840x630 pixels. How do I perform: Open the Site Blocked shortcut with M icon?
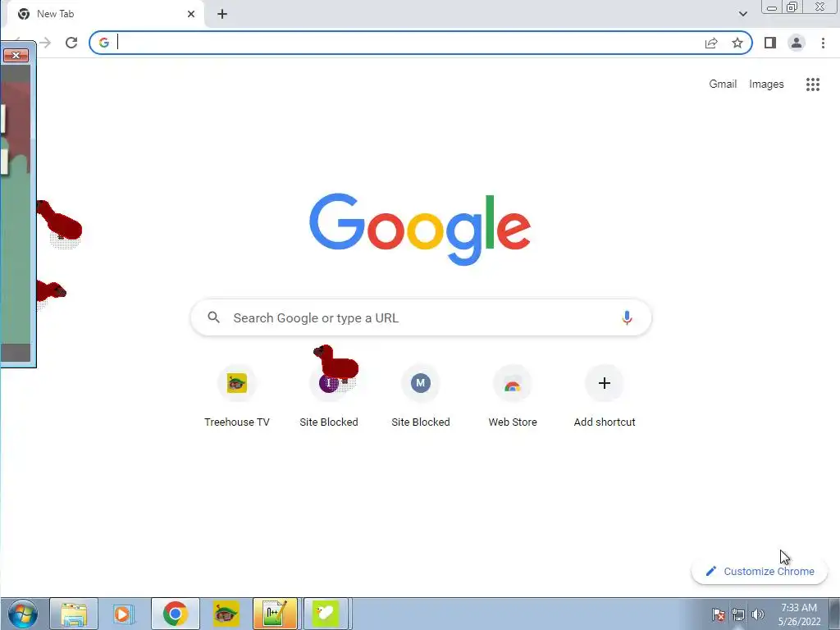tap(421, 396)
